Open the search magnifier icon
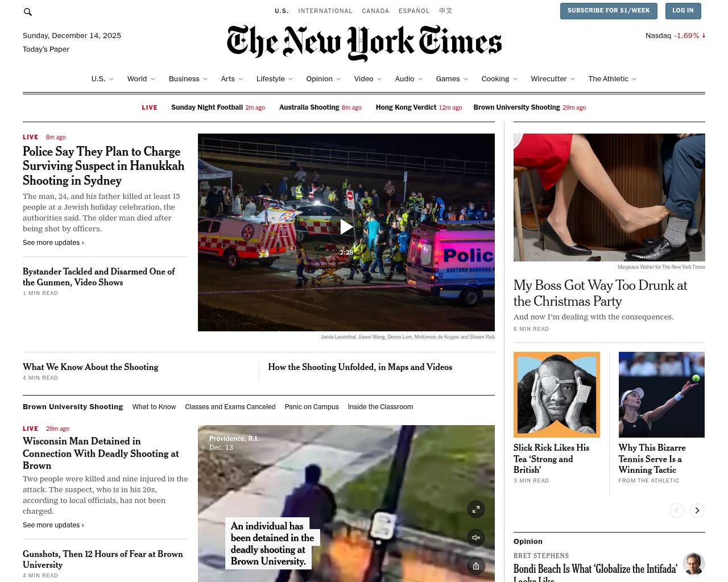The width and height of the screenshot is (728, 582). (28, 12)
